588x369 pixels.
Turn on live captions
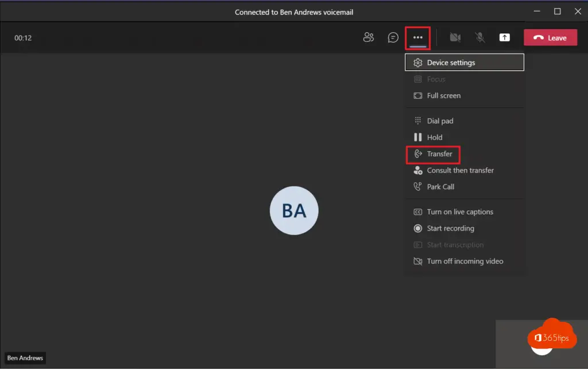click(459, 212)
